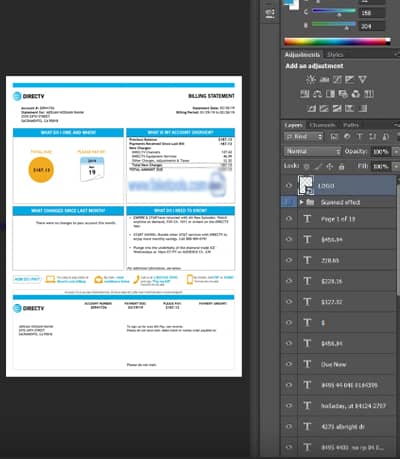Click the lock all layer icon
Screen dimensions: 400x459
tap(341, 166)
